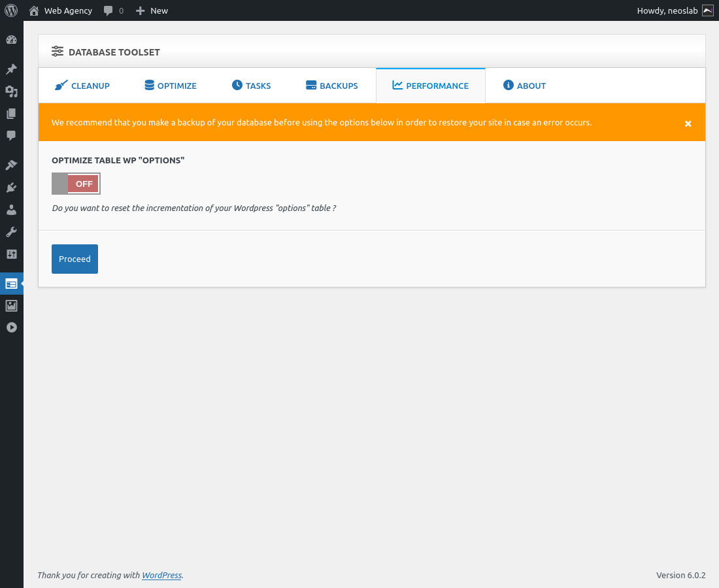Open the Users sidebar icon
This screenshot has width=719, height=588.
12,210
